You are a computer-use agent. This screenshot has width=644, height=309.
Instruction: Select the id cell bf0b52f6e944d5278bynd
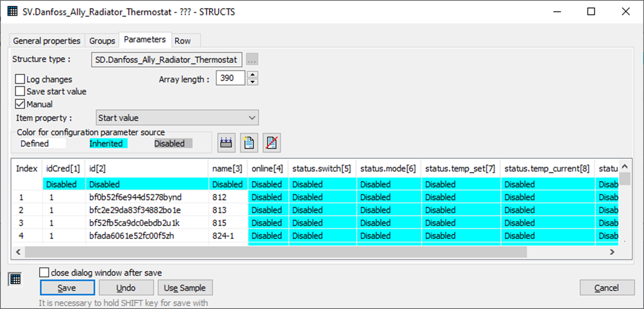[x=147, y=197]
